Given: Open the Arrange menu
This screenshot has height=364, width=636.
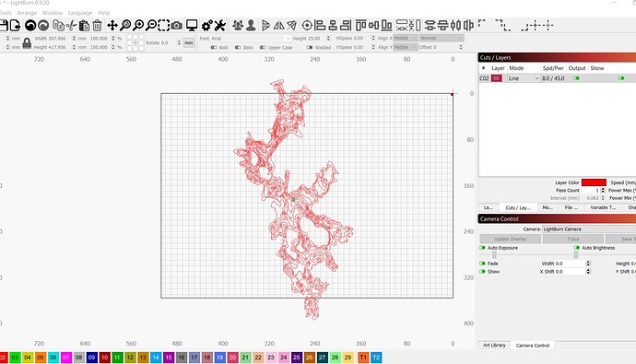Looking at the screenshot, I should click(x=27, y=13).
